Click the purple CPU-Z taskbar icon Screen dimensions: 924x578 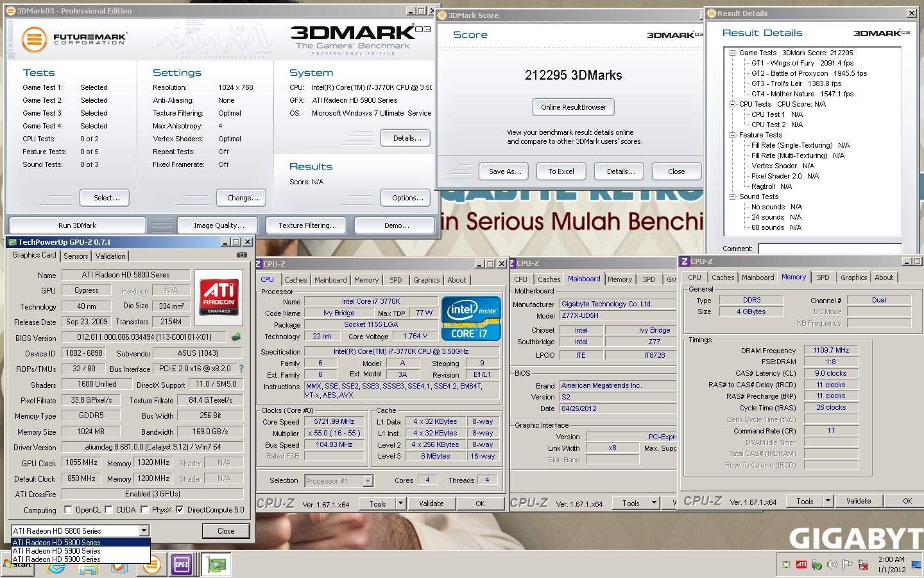point(182,565)
